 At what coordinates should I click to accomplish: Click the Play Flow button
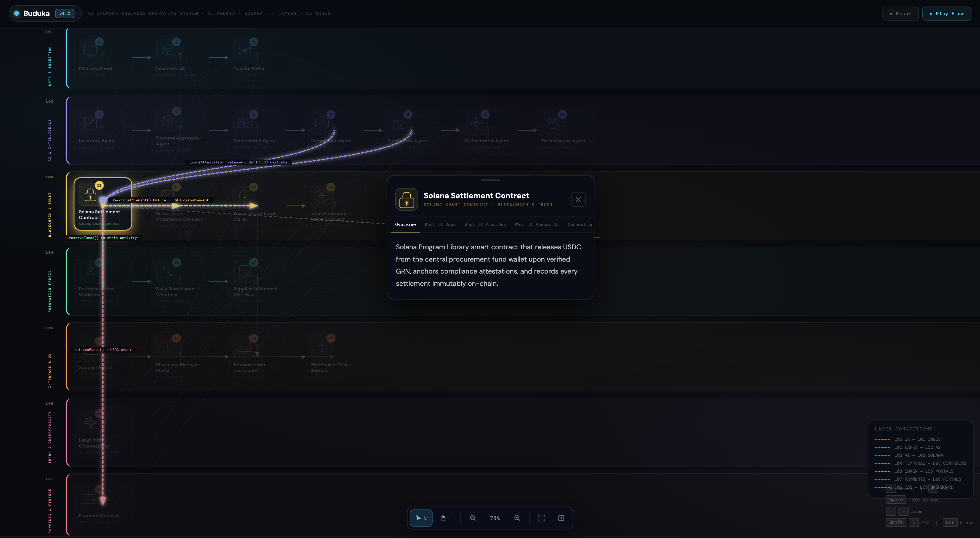point(947,13)
